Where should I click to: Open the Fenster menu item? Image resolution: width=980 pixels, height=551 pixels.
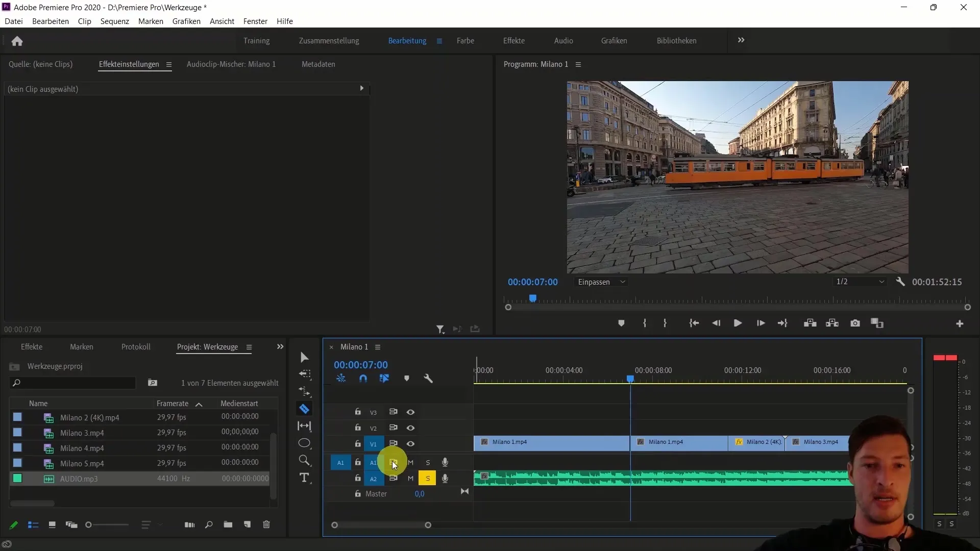256,21
